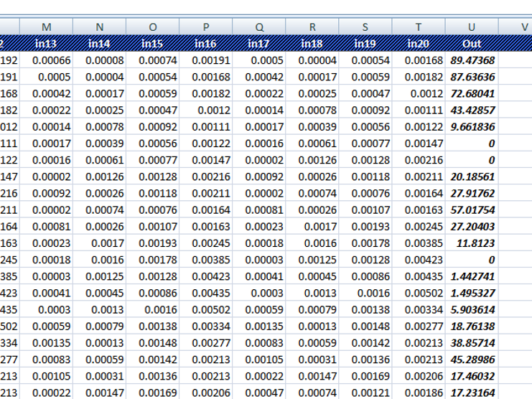Select in20 cell 0.00334
This screenshot has width=532, height=399.
click(419, 309)
